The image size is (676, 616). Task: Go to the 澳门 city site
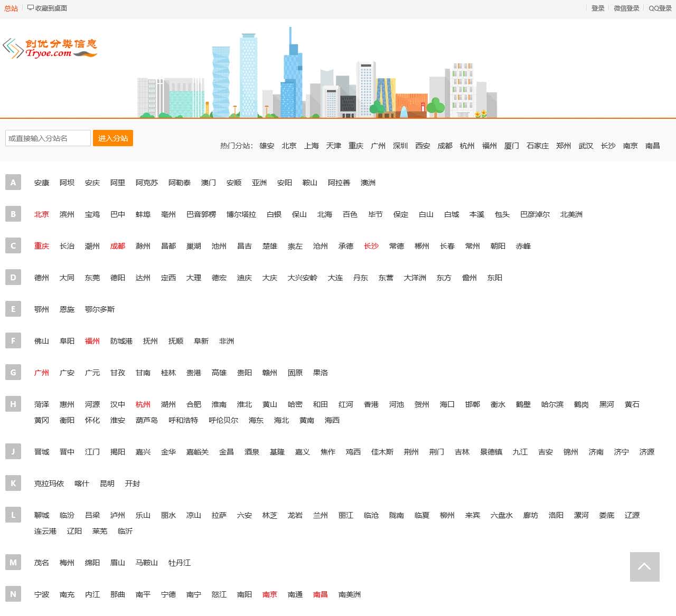(x=209, y=183)
